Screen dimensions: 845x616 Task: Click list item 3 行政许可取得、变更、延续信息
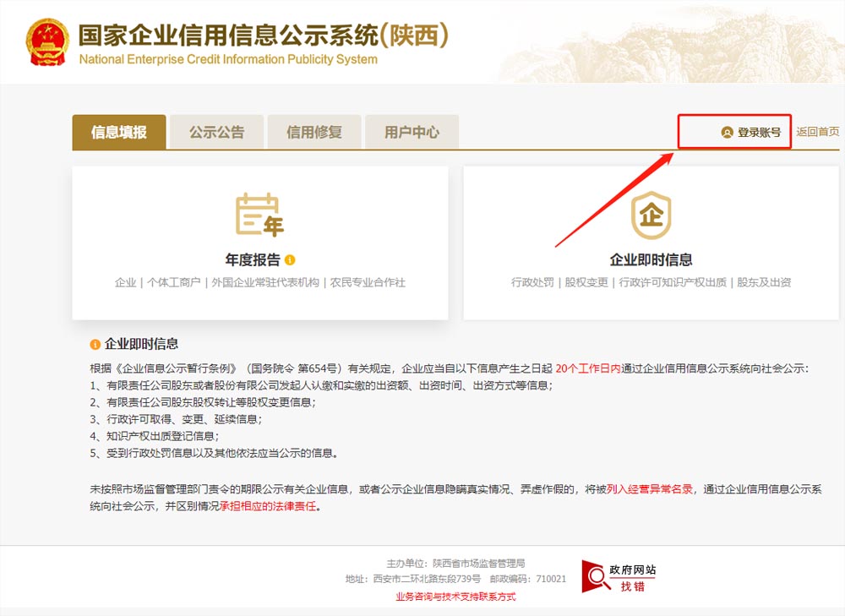[x=176, y=419]
